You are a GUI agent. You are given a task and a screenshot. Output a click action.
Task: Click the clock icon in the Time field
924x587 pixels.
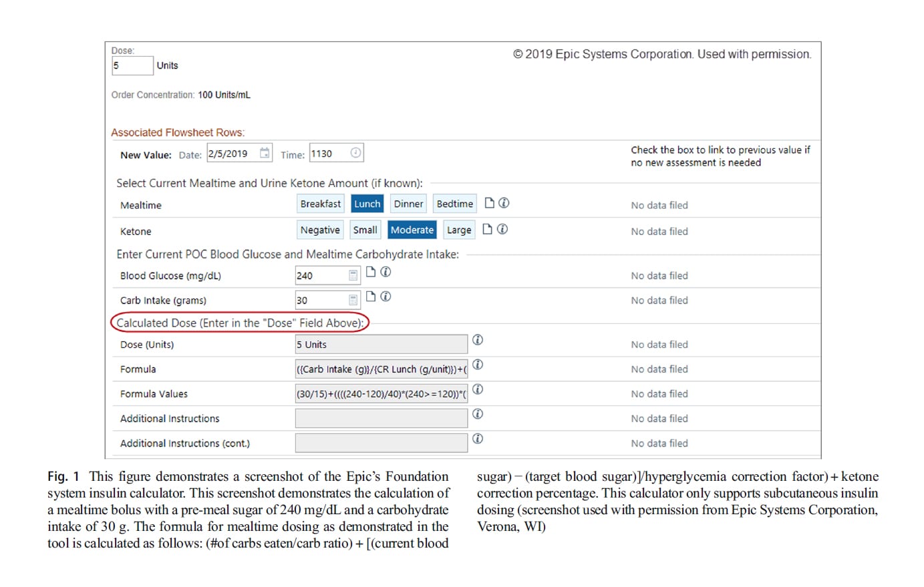pyautogui.click(x=355, y=153)
